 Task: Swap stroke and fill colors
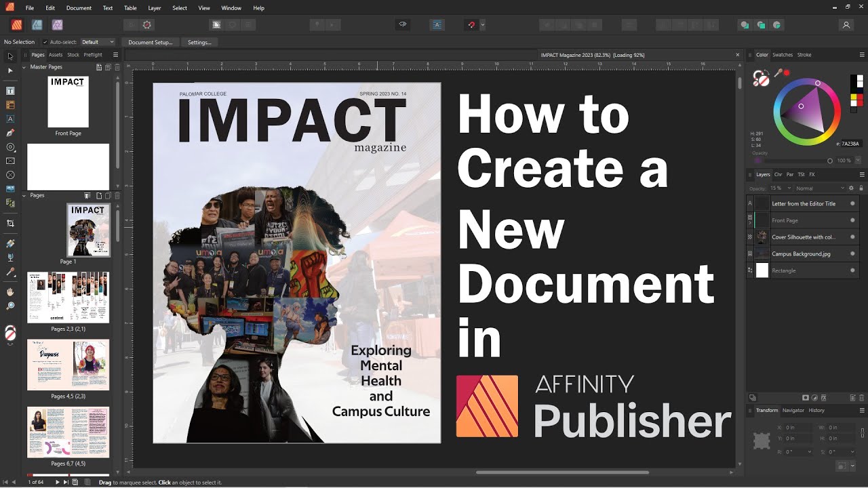pyautogui.click(x=768, y=72)
